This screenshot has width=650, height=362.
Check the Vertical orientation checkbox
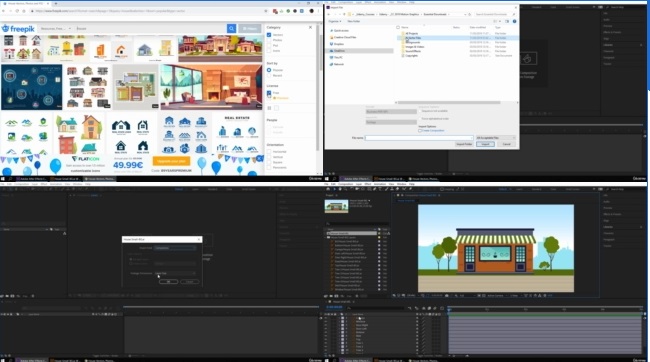coord(269,157)
